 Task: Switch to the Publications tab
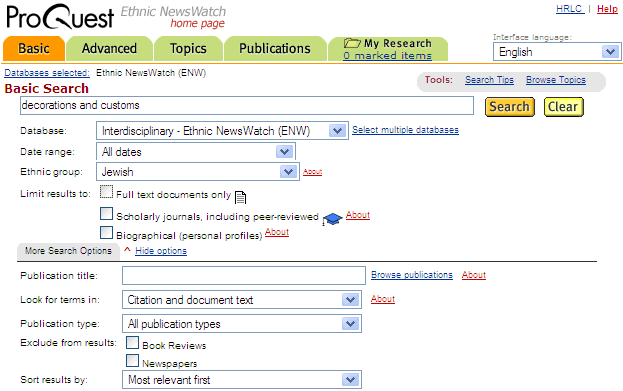[x=275, y=48]
